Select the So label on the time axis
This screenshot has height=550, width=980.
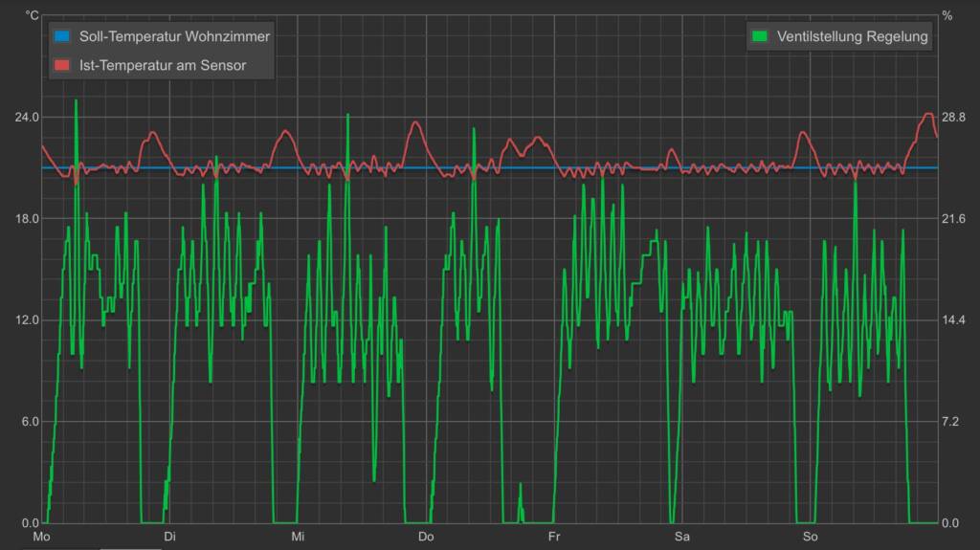click(810, 537)
